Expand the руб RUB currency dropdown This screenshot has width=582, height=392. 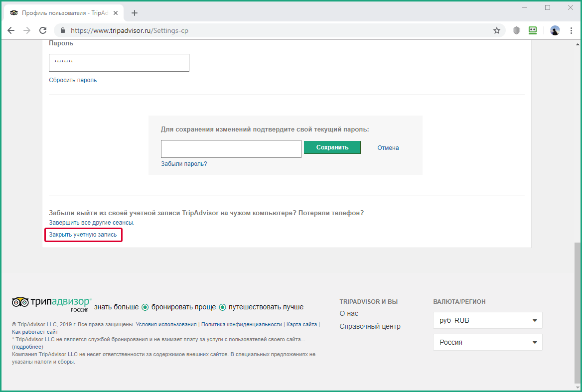coord(488,320)
